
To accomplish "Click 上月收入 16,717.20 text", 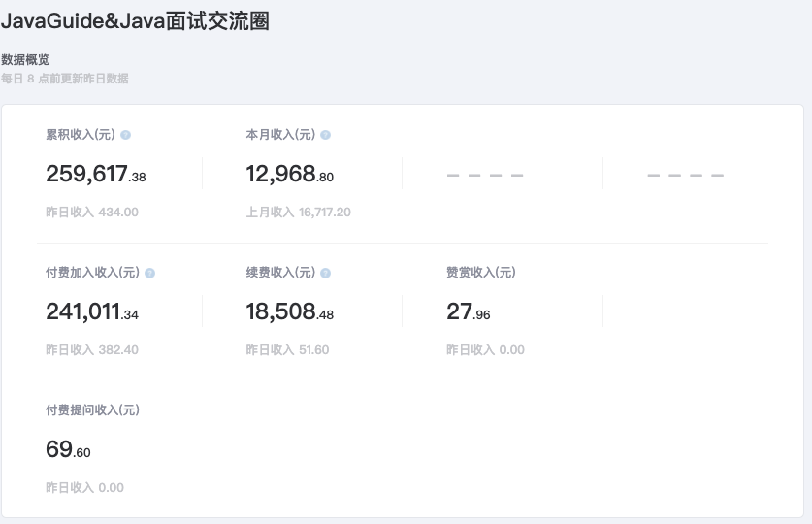I will [x=298, y=213].
